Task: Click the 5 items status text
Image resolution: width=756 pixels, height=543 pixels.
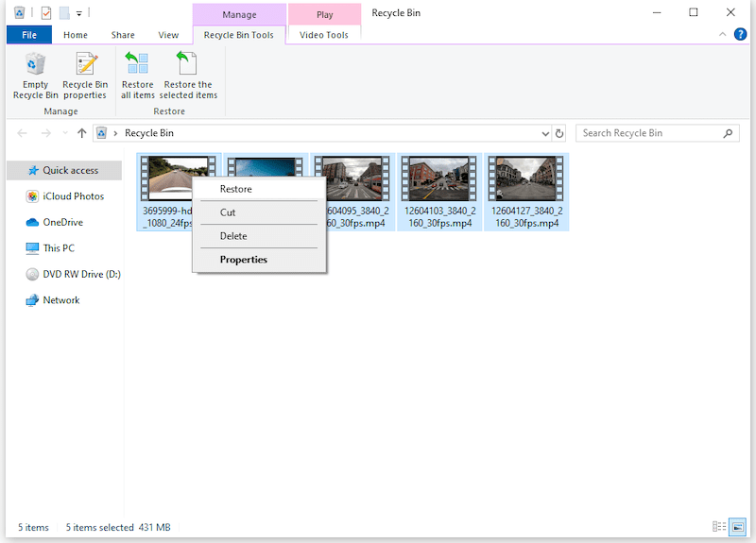Action: [33, 528]
